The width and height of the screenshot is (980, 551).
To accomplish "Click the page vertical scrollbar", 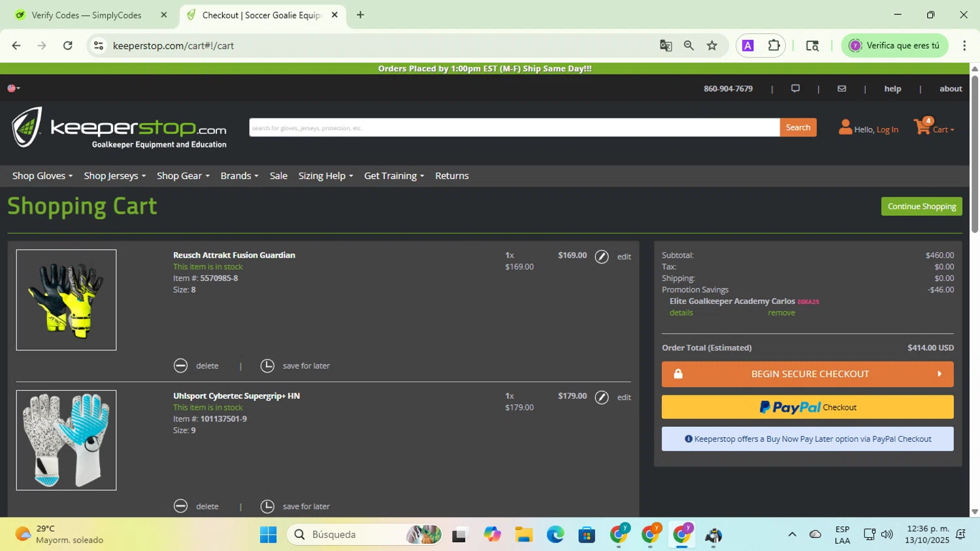I will click(x=975, y=154).
